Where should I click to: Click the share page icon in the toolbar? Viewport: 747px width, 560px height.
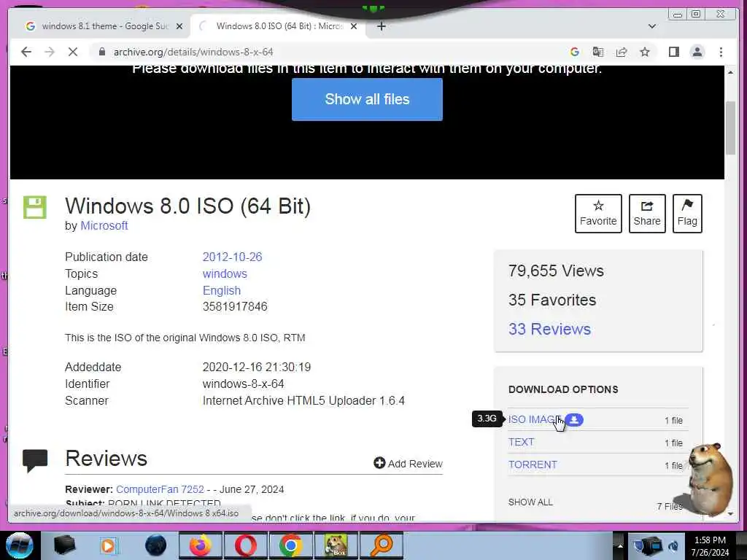[x=622, y=52]
